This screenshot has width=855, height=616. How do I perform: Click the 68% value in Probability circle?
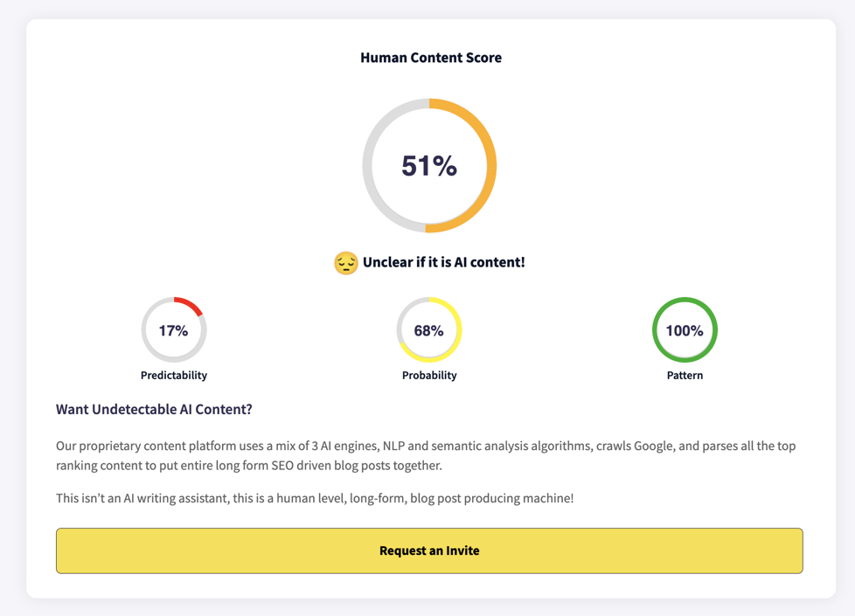[x=429, y=330]
